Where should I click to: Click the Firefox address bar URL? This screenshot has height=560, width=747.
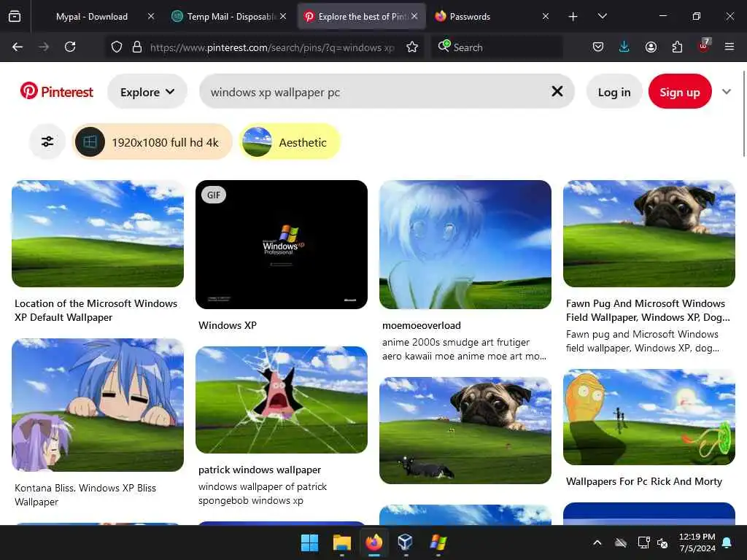point(272,47)
